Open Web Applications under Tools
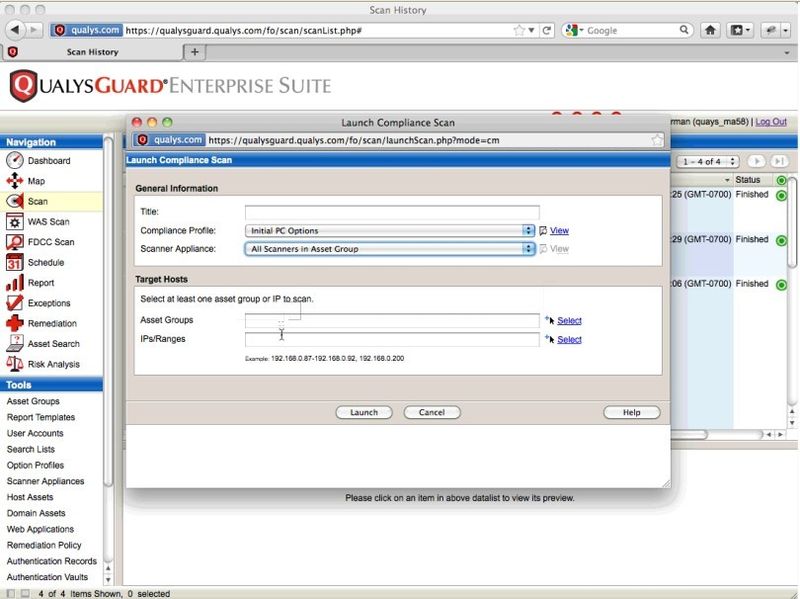The width and height of the screenshot is (800, 599). 40,529
